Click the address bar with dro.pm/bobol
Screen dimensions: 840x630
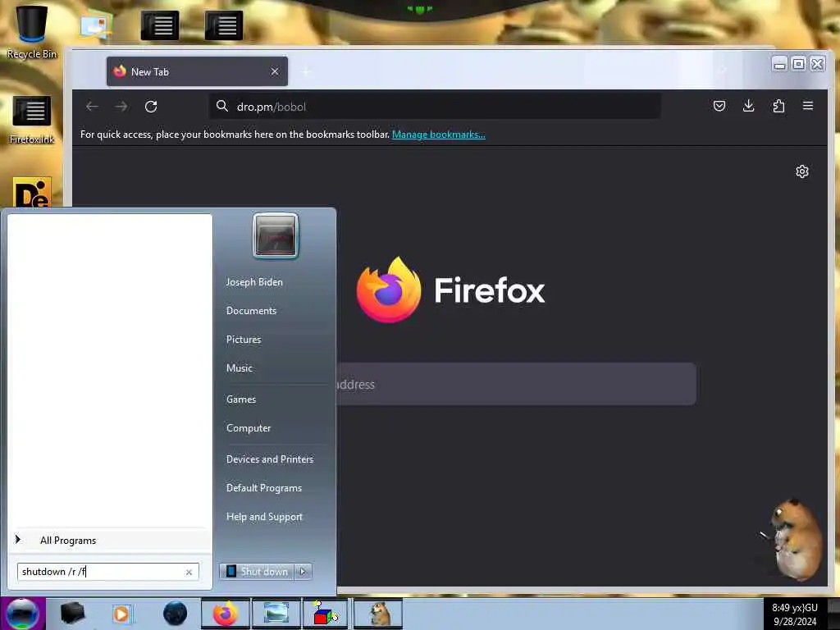pyautogui.click(x=435, y=106)
